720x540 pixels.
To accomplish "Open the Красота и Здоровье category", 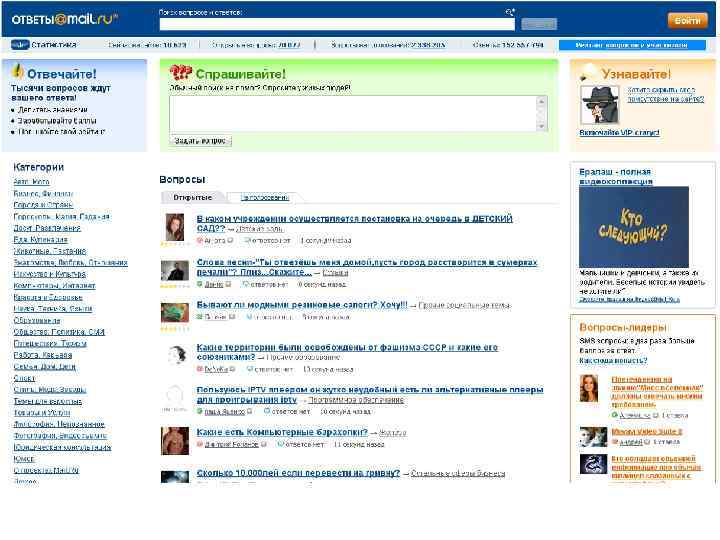I will [x=48, y=297].
